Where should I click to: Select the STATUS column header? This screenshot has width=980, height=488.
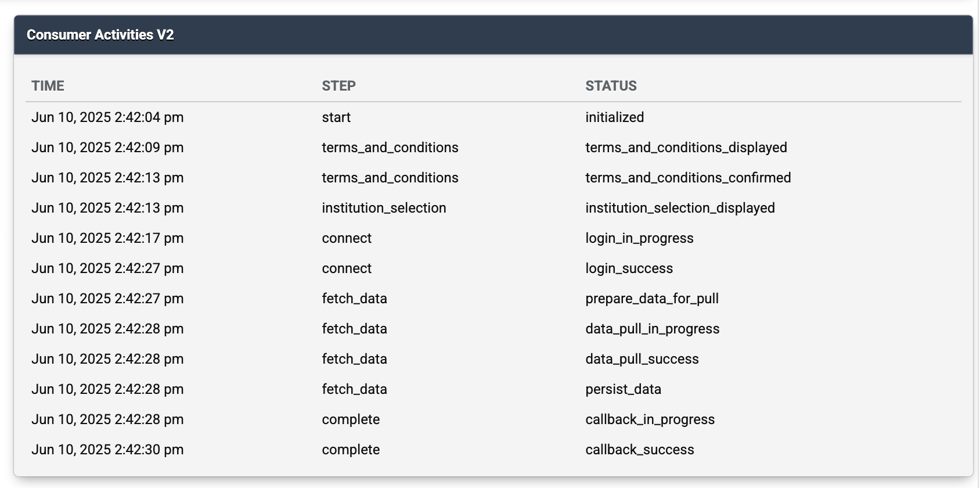pyautogui.click(x=611, y=86)
